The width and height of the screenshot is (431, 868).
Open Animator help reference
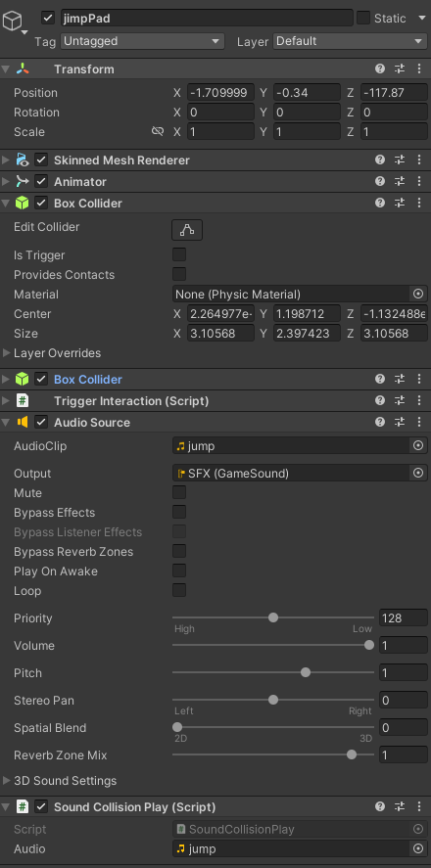[x=379, y=182]
